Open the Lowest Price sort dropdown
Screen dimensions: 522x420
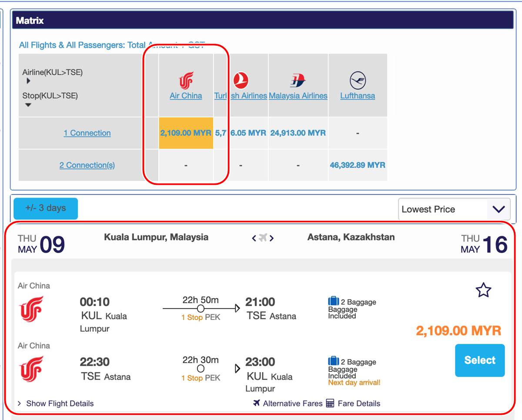pos(454,209)
